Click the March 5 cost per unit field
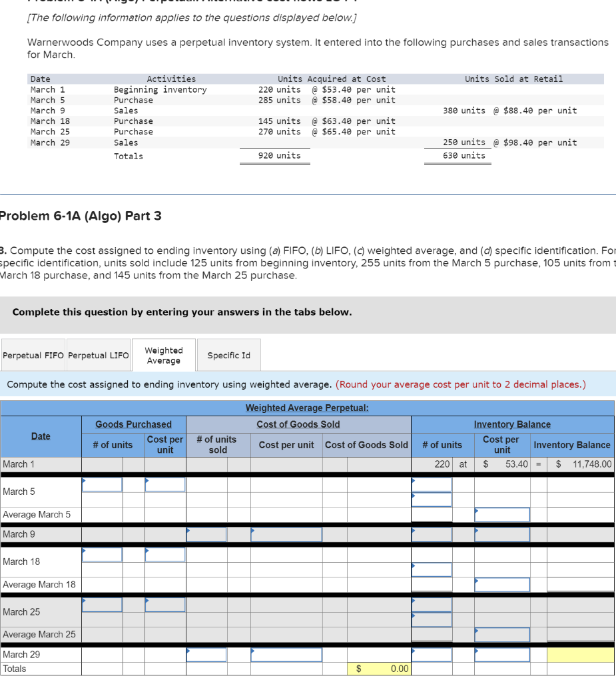616x682 pixels. (x=164, y=485)
